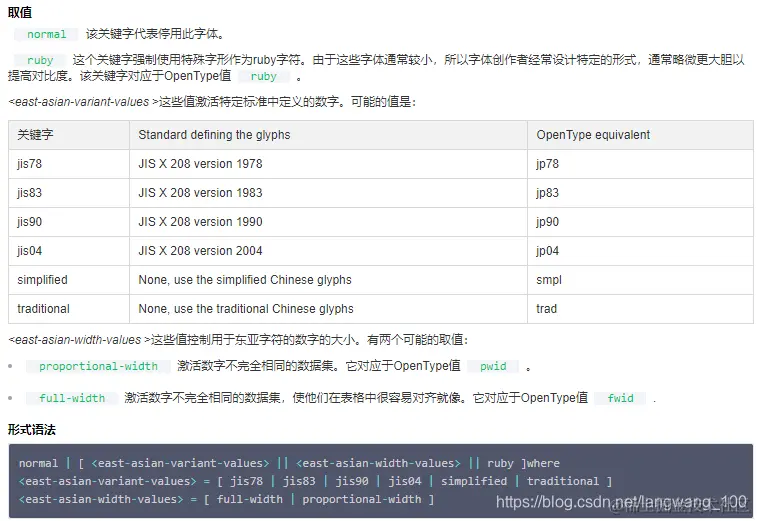Click 'jis90' in the syntax code block
Viewport: 757px width, 521px height.
[x=352, y=481]
